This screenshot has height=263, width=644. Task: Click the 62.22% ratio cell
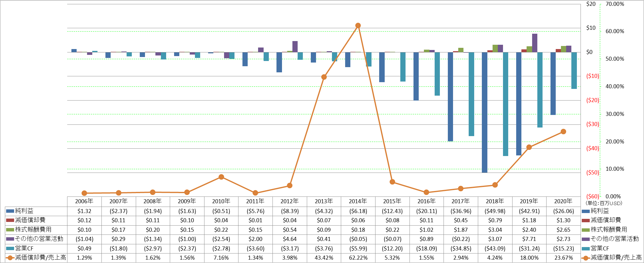358,258
